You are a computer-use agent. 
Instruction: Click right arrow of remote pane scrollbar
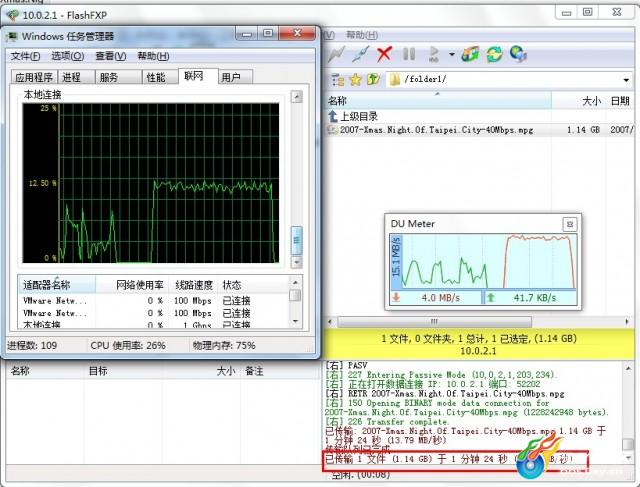pyautogui.click(x=627, y=322)
